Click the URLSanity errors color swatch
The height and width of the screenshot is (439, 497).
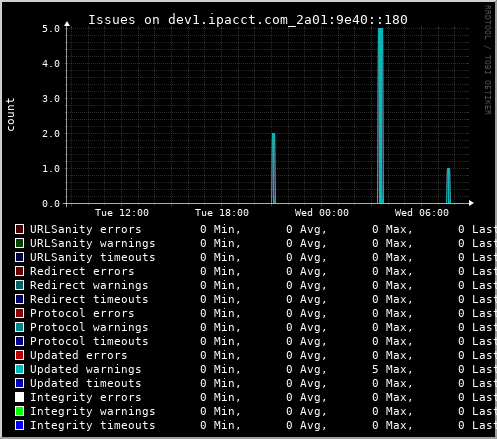(19, 229)
